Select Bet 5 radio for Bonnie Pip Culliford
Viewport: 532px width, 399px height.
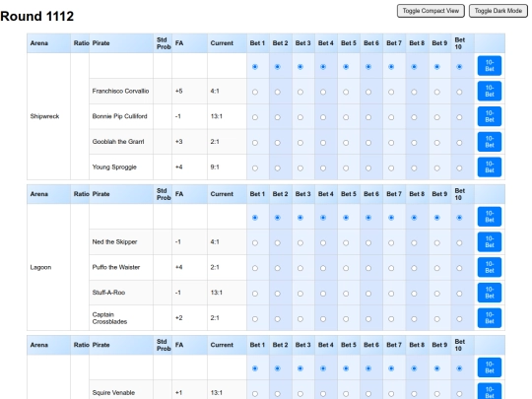pos(346,117)
